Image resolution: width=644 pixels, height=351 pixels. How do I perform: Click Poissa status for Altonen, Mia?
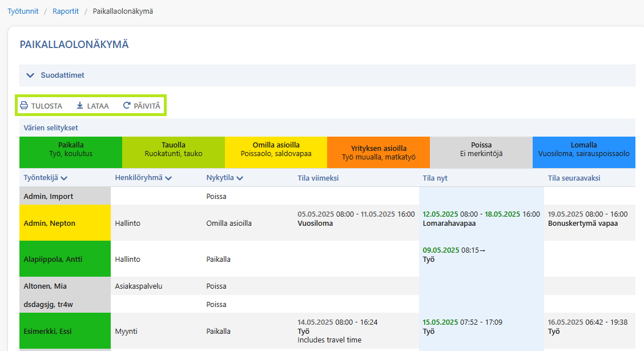pyautogui.click(x=216, y=286)
